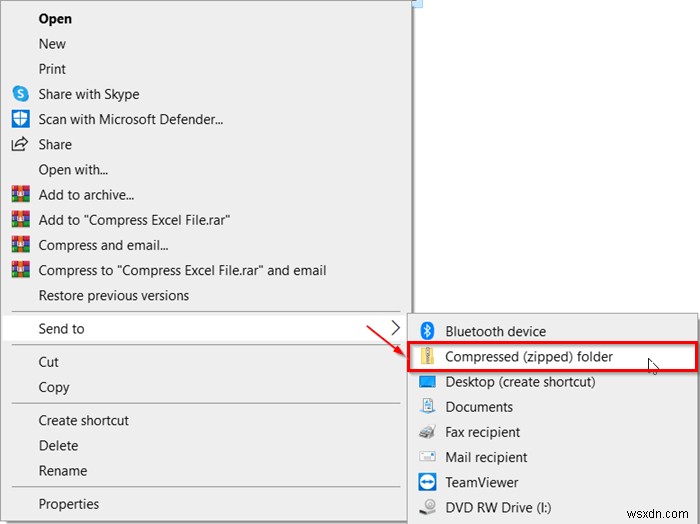Choose Print from the context menu
Viewport: 700px width, 524px height.
click(x=207, y=69)
